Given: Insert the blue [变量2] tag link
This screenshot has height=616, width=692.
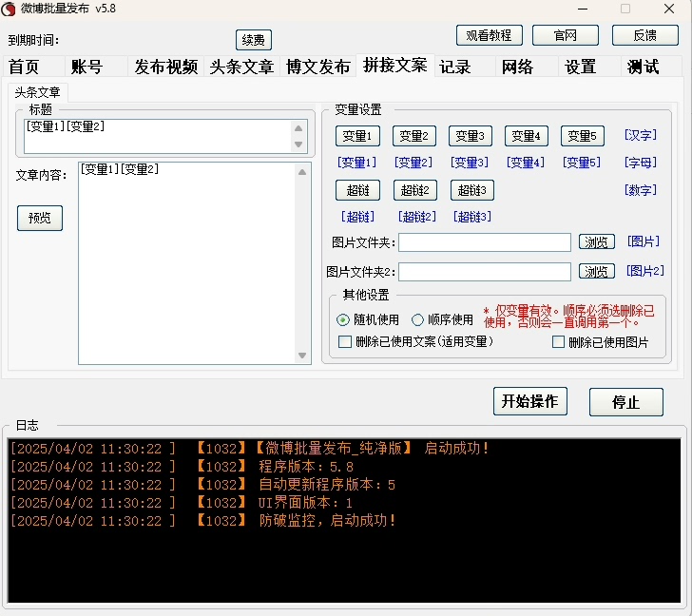Looking at the screenshot, I should click(413, 163).
